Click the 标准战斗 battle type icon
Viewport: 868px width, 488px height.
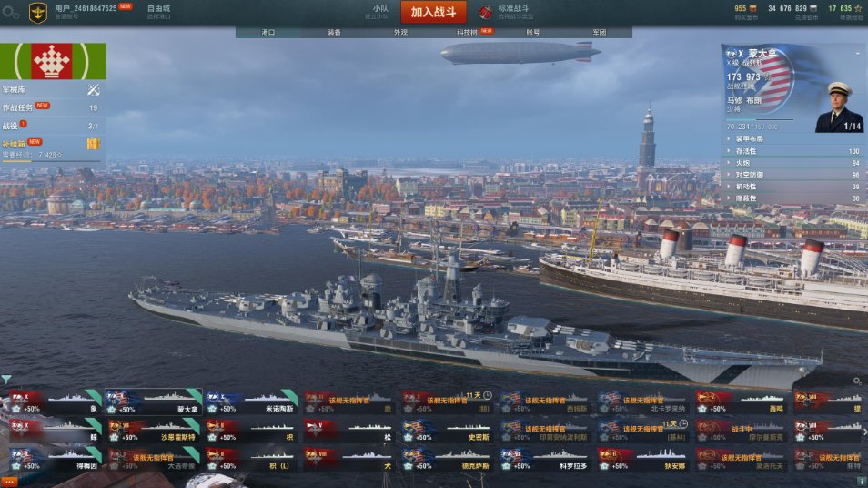pyautogui.click(x=486, y=12)
